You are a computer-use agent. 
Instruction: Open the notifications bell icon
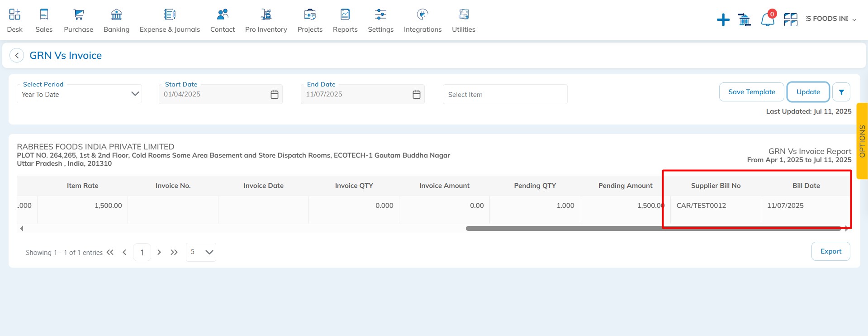point(768,19)
